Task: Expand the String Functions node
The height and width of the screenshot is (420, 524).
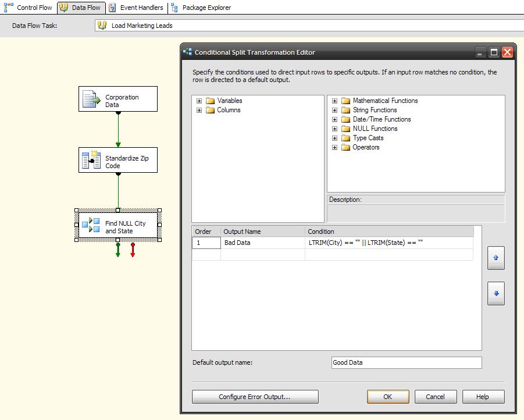Action: 334,110
